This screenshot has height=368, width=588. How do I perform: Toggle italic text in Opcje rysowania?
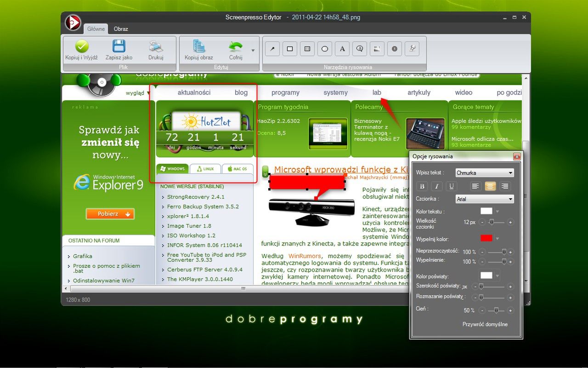point(437,186)
